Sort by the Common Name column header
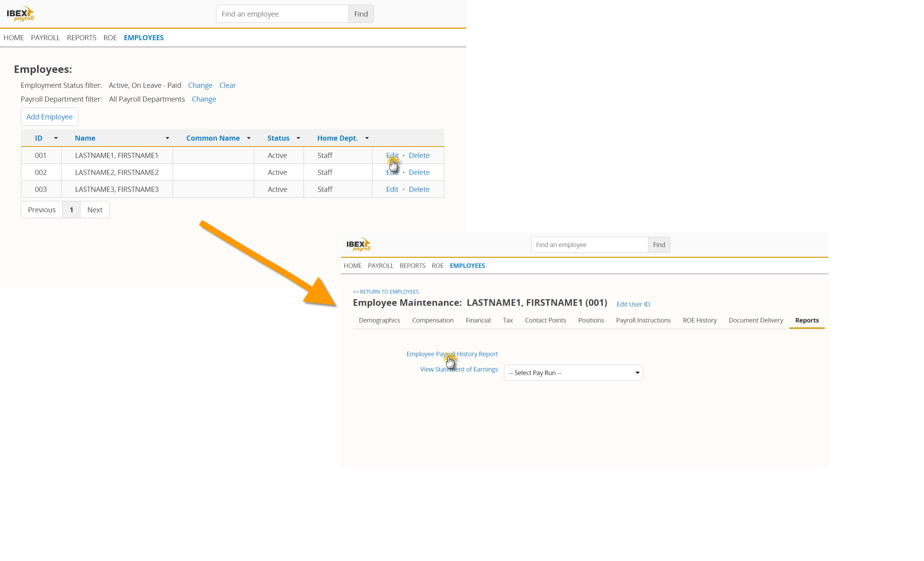 pyautogui.click(x=213, y=138)
